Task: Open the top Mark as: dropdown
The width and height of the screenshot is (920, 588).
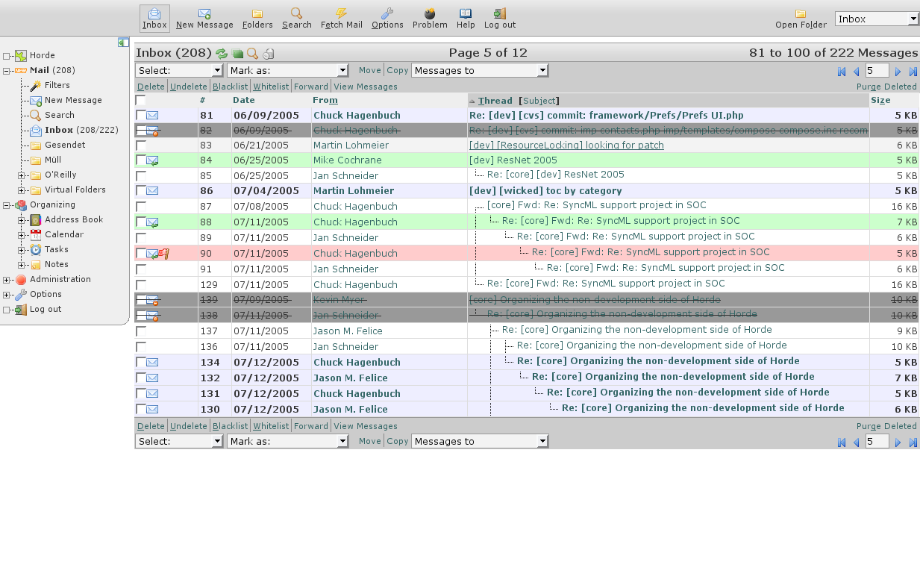Action: (287, 71)
